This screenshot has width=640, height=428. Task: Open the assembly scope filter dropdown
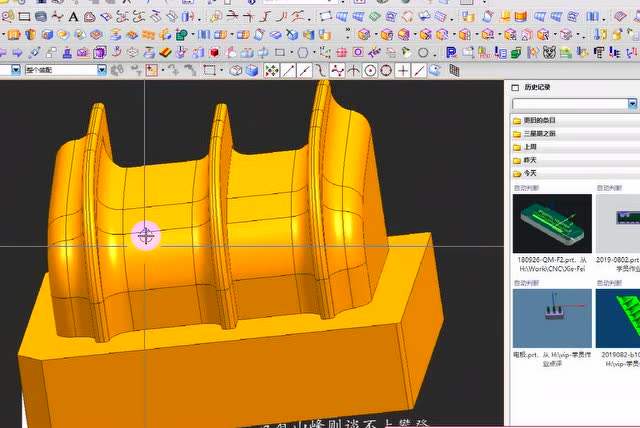point(101,70)
